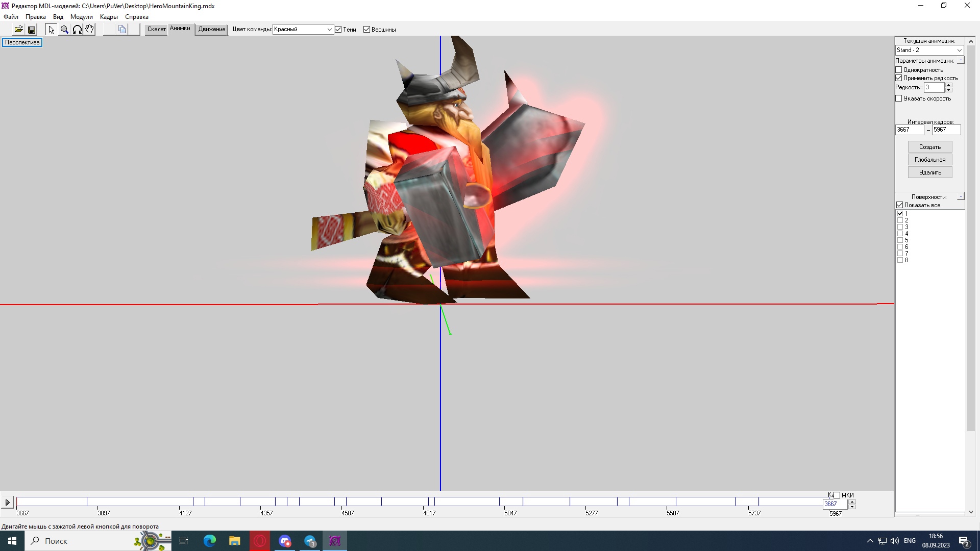Click the Удалить button
This screenshot has width=980, height=551.
(929, 172)
